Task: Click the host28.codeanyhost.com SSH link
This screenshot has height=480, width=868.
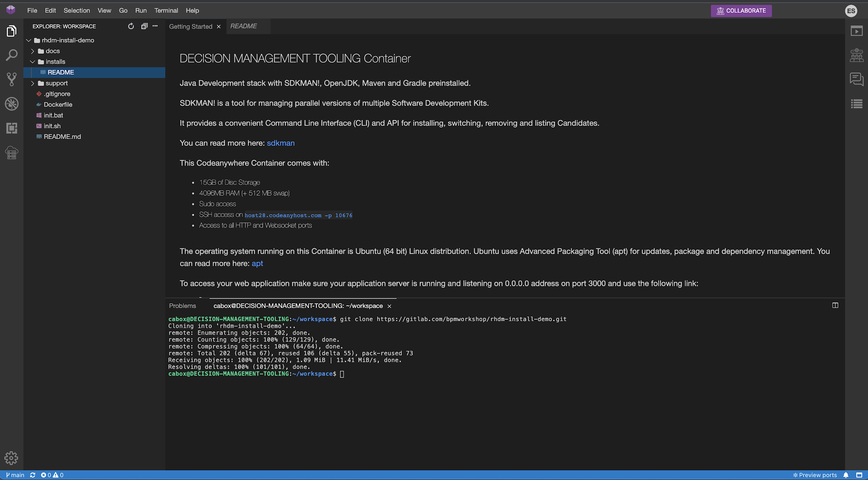Action: [298, 215]
